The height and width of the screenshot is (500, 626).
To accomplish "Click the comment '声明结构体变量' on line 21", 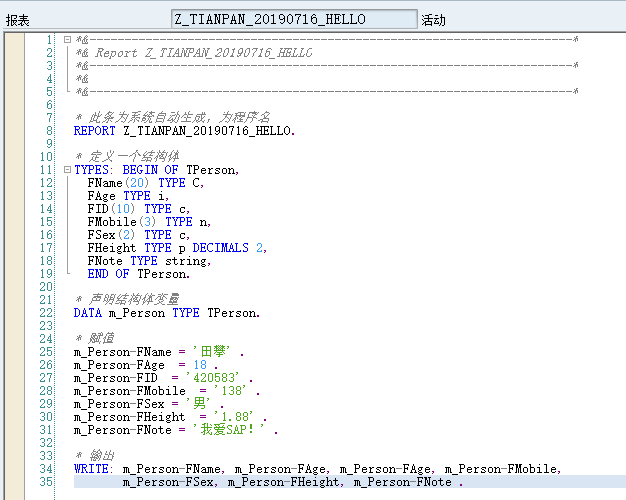I will tap(127, 300).
